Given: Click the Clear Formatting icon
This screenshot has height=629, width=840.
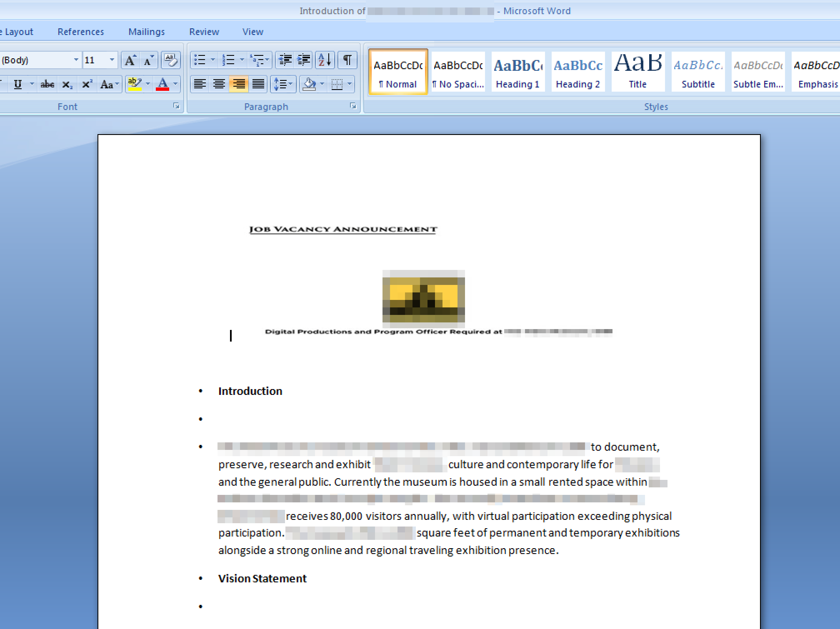Looking at the screenshot, I should point(170,60).
